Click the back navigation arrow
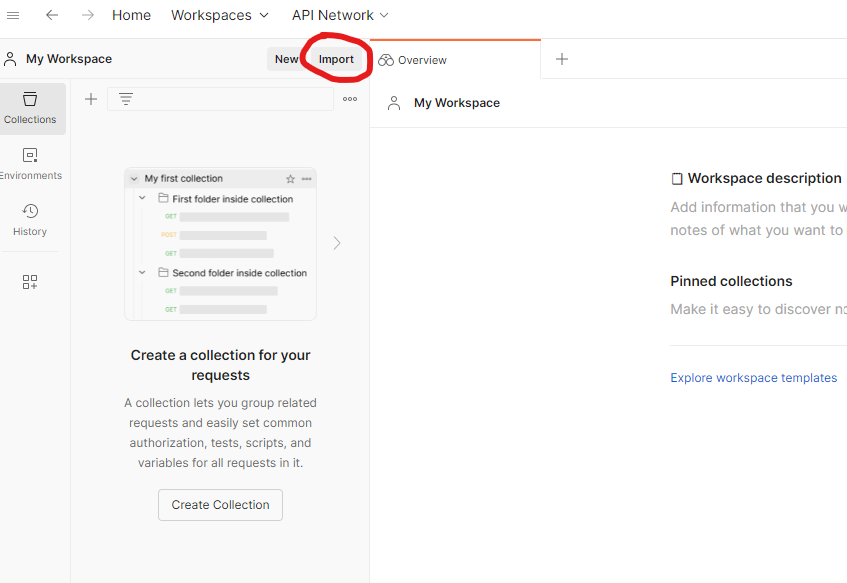847x583 pixels. point(51,14)
